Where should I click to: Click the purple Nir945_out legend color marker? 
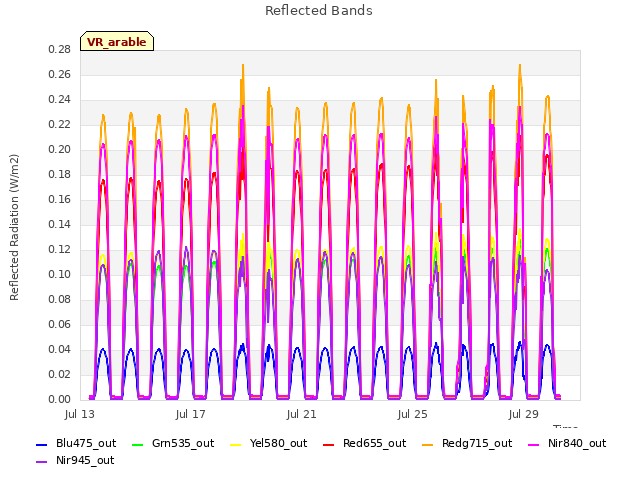(x=42, y=461)
